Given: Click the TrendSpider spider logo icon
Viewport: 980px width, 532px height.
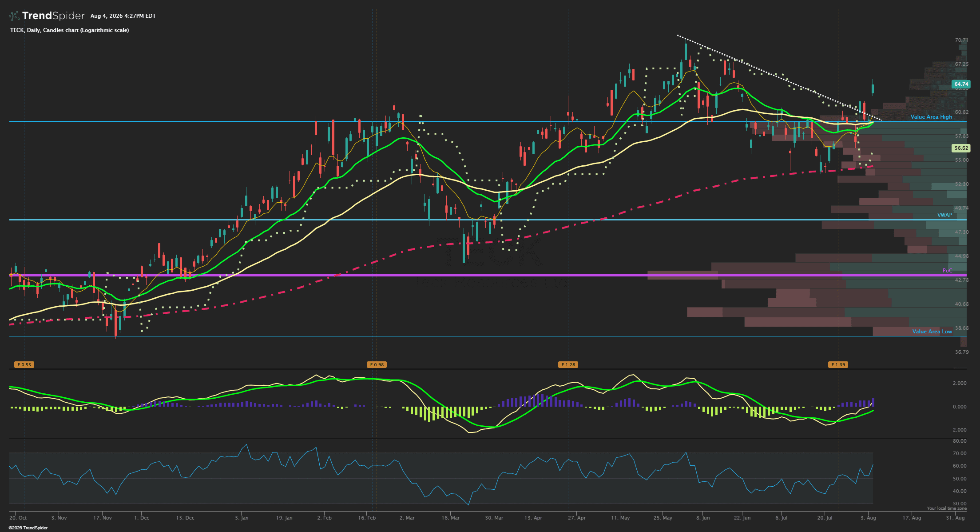Looking at the screenshot, I should [x=14, y=16].
